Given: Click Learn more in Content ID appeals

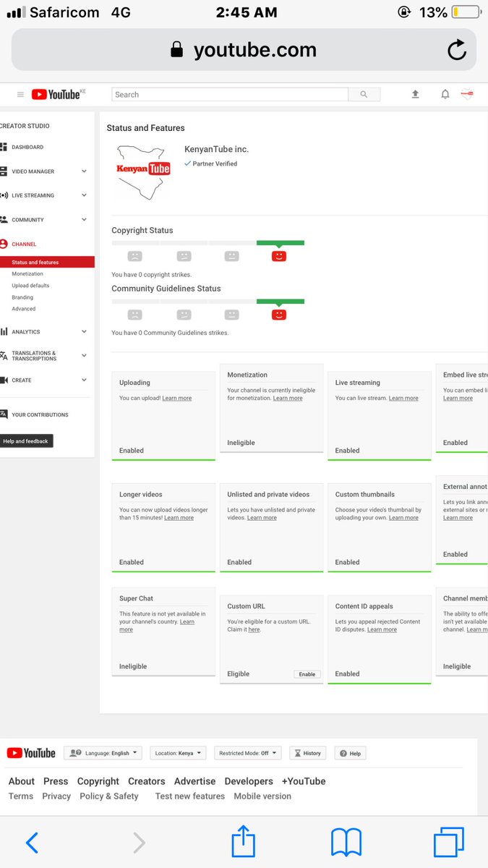Looking at the screenshot, I should pos(382,630).
